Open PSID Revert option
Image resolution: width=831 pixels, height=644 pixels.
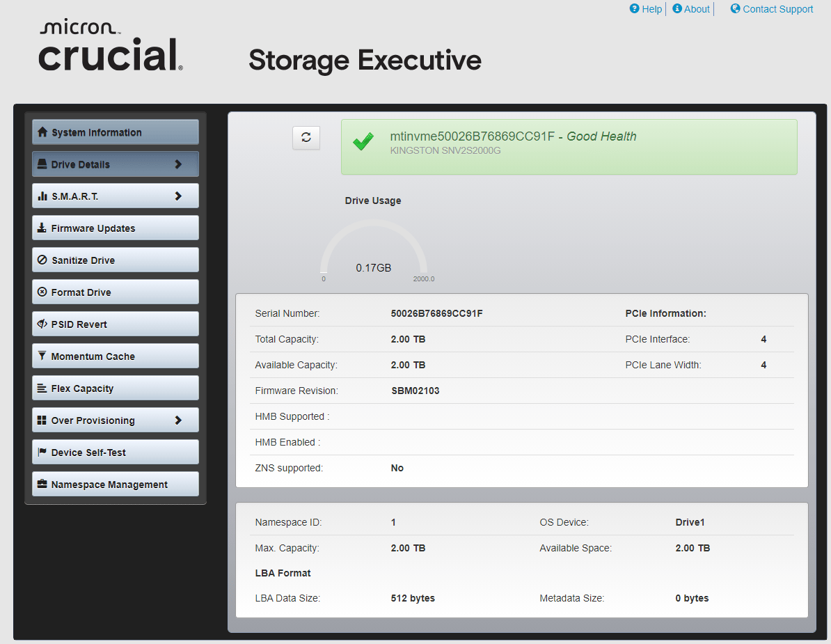click(116, 324)
